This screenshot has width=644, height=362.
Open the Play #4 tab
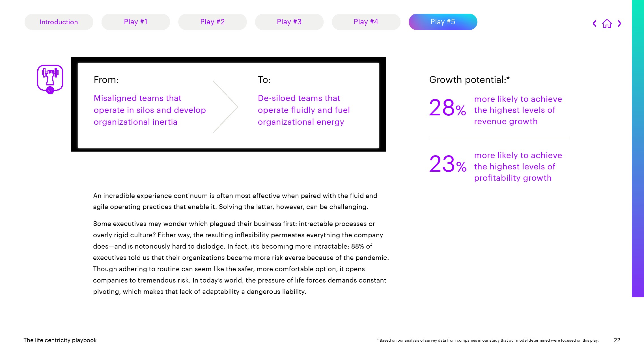[366, 22]
